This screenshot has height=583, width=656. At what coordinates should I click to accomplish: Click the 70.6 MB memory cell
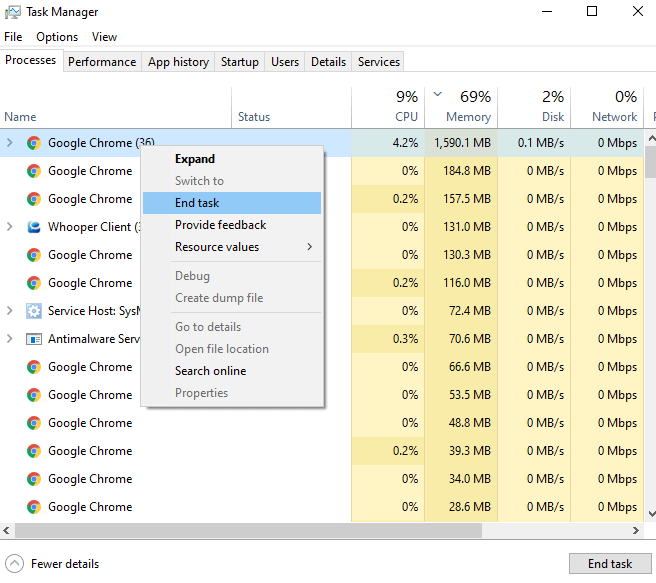tap(461, 339)
